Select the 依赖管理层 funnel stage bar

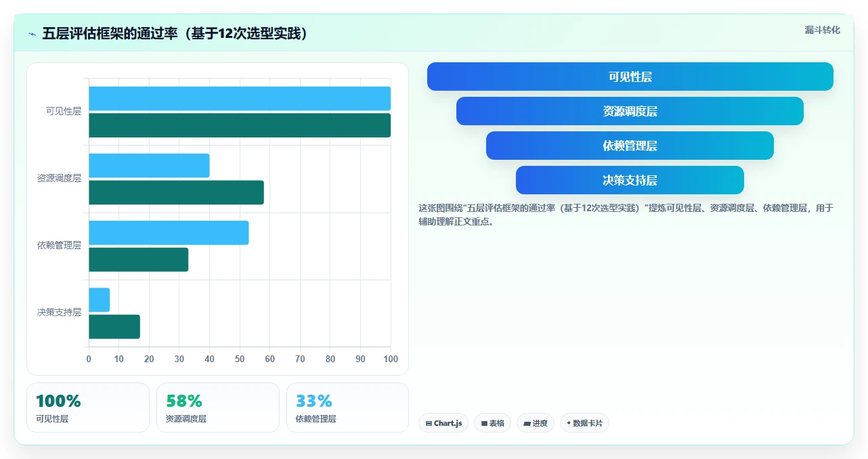[630, 146]
